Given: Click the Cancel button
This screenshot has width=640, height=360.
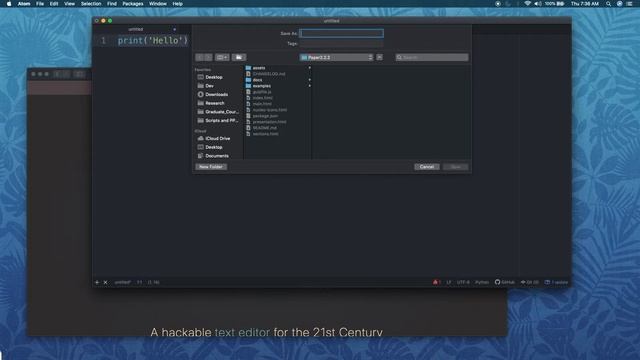Looking at the screenshot, I should click(427, 167).
